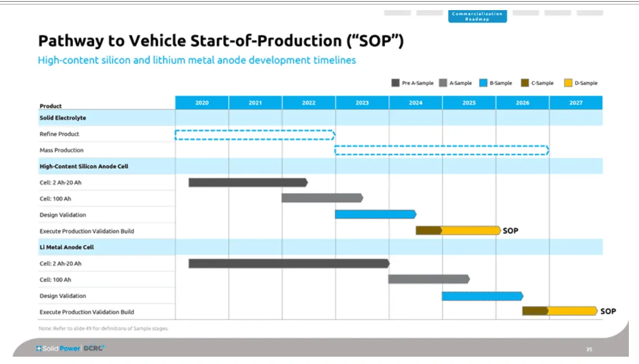Screen dimensions: 639x364
Task: Click the 2027 year column header
Action: [576, 102]
